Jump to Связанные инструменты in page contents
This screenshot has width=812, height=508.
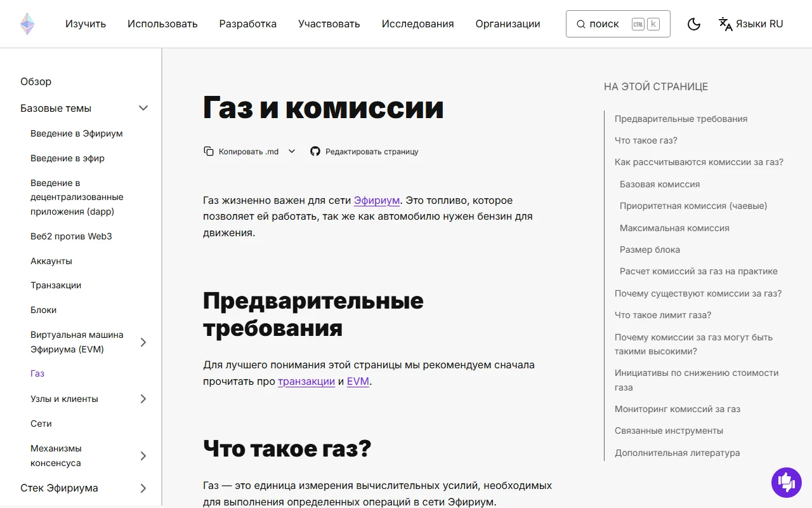[x=669, y=431]
